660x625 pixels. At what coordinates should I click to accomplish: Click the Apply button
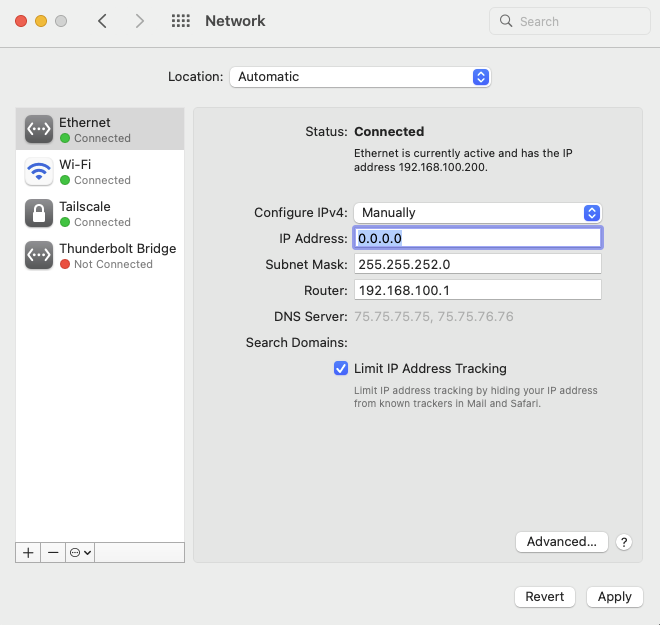click(615, 597)
